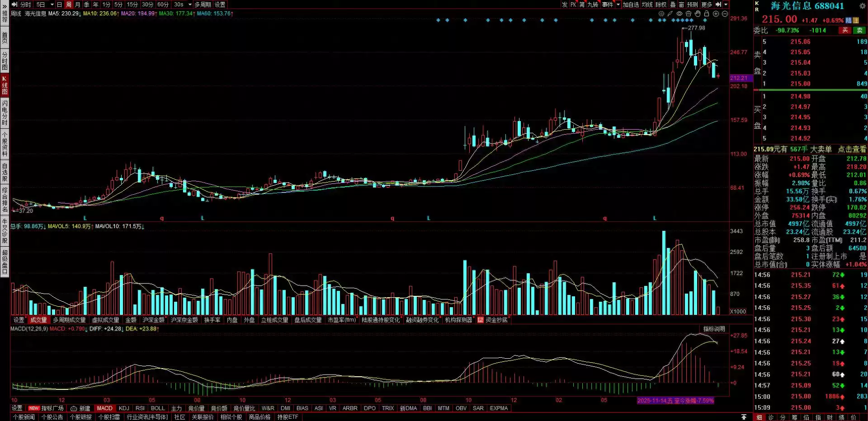Click the collapse arrow icon beside 分时
Viewport: 868px width, 421px height.
14,5
